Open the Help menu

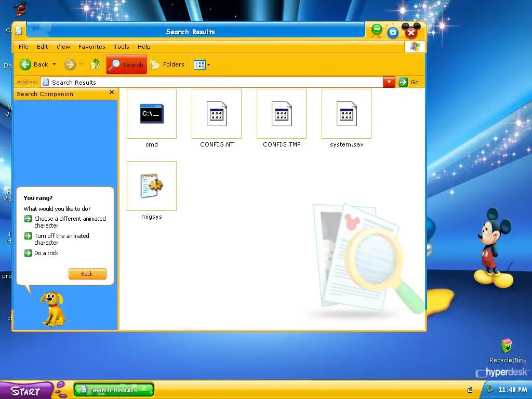coord(144,47)
